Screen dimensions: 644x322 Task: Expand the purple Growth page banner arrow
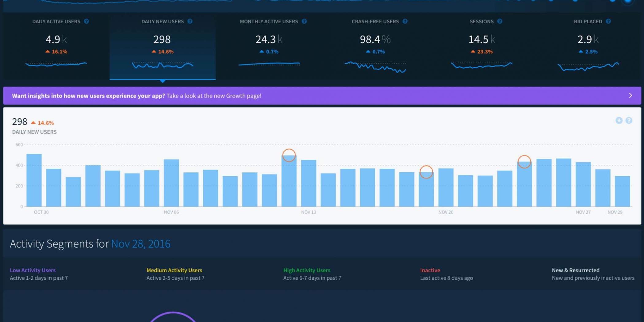pos(630,96)
